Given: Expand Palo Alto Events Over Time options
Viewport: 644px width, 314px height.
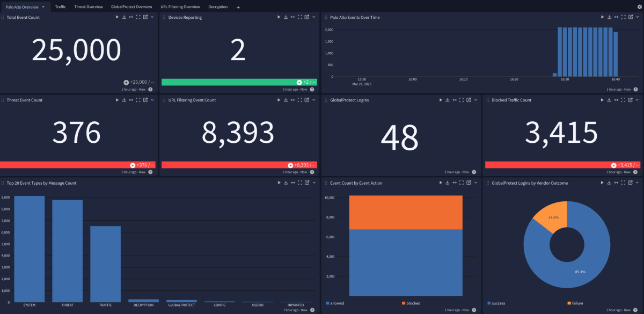Looking at the screenshot, I should [x=638, y=17].
